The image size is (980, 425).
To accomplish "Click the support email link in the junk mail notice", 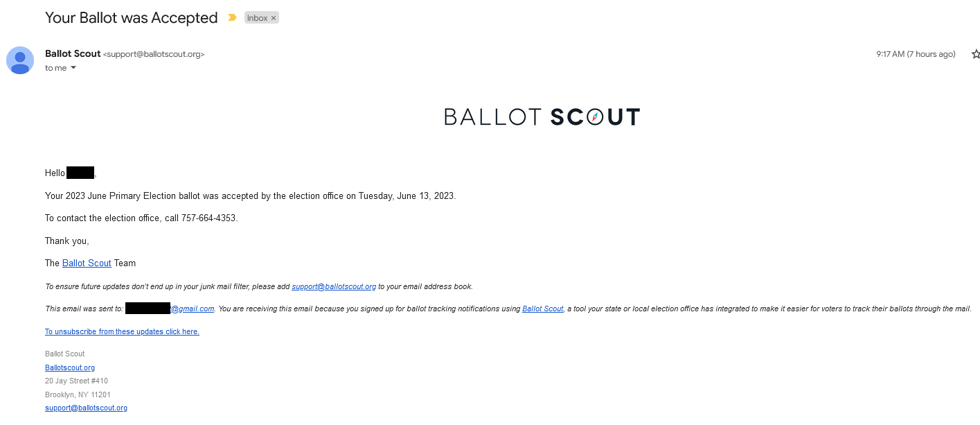I will pos(334,286).
